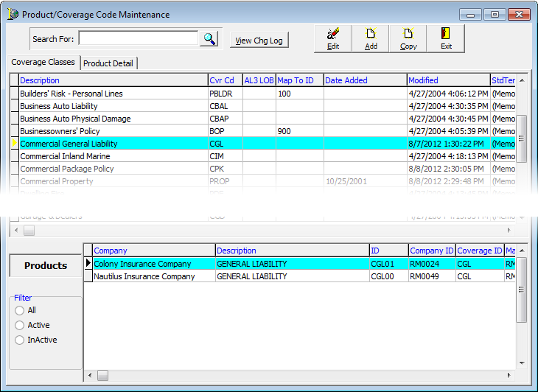The height and width of the screenshot is (392, 538).
Task: Click company ID RM0024 cell
Action: [432, 264]
